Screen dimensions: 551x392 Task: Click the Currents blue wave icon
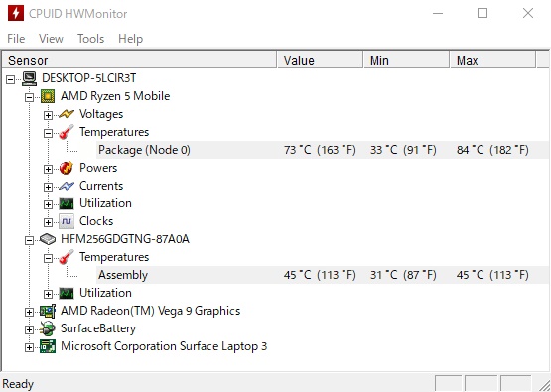coord(67,186)
